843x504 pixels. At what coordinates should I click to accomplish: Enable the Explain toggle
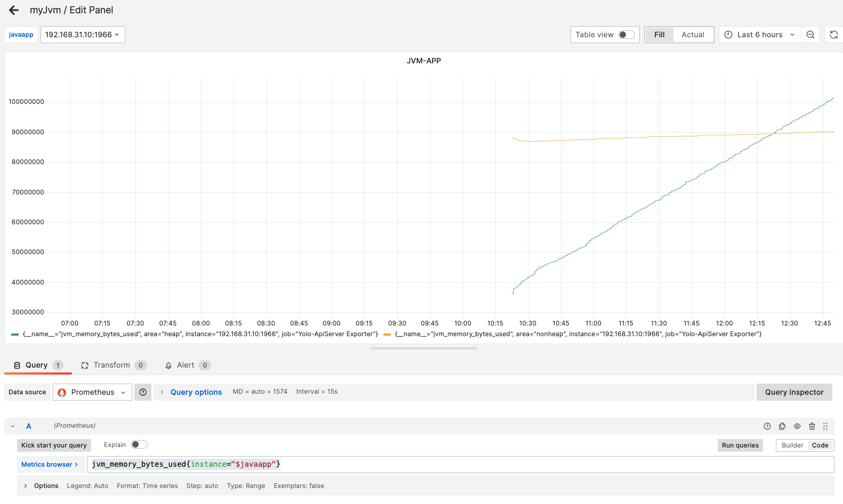click(139, 444)
